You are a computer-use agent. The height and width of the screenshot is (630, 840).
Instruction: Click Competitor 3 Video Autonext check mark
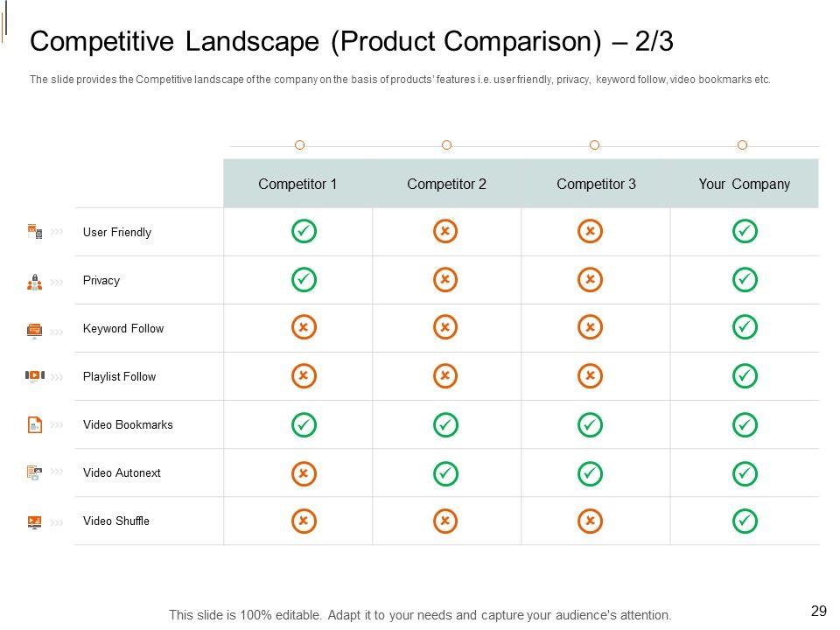tap(591, 473)
